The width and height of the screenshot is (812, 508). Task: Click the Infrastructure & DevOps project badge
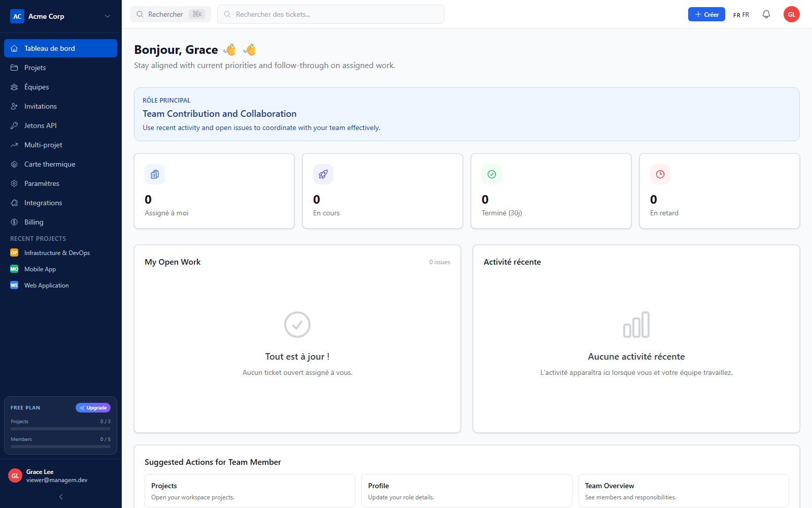point(14,253)
